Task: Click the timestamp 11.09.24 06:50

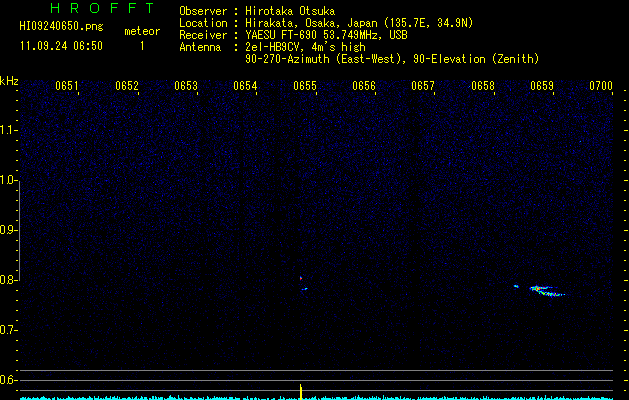Action: (61, 46)
